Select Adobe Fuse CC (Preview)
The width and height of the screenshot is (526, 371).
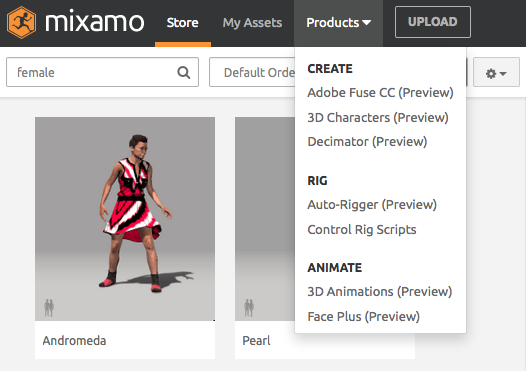pyautogui.click(x=380, y=93)
